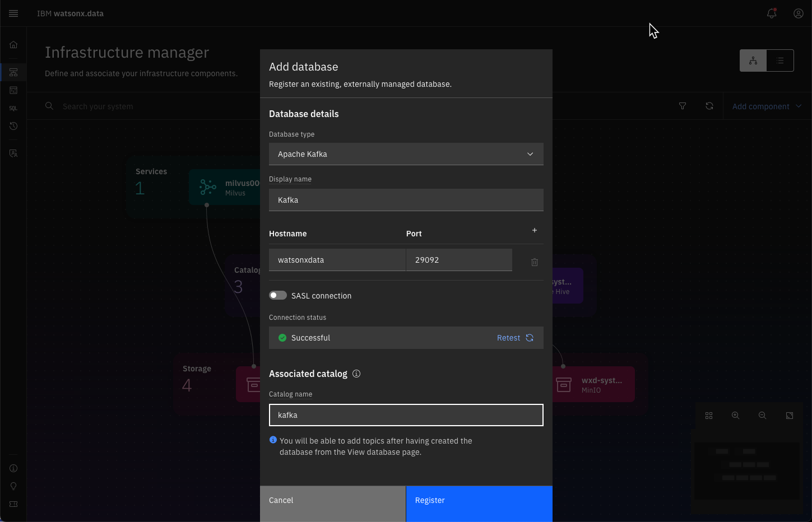
Task: Edit the Port field
Action: (x=459, y=260)
